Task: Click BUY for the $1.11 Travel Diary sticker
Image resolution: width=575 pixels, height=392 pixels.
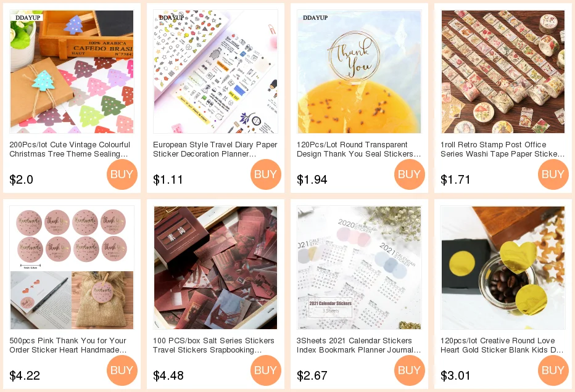Action: click(x=266, y=174)
